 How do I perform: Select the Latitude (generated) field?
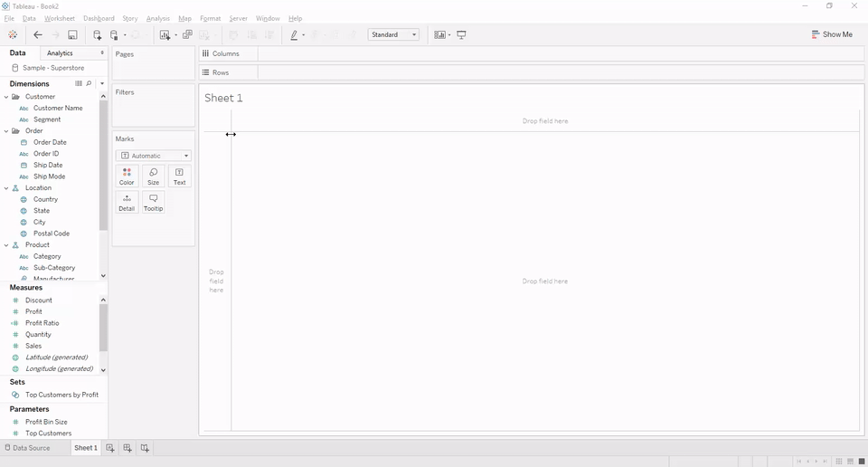(56, 357)
